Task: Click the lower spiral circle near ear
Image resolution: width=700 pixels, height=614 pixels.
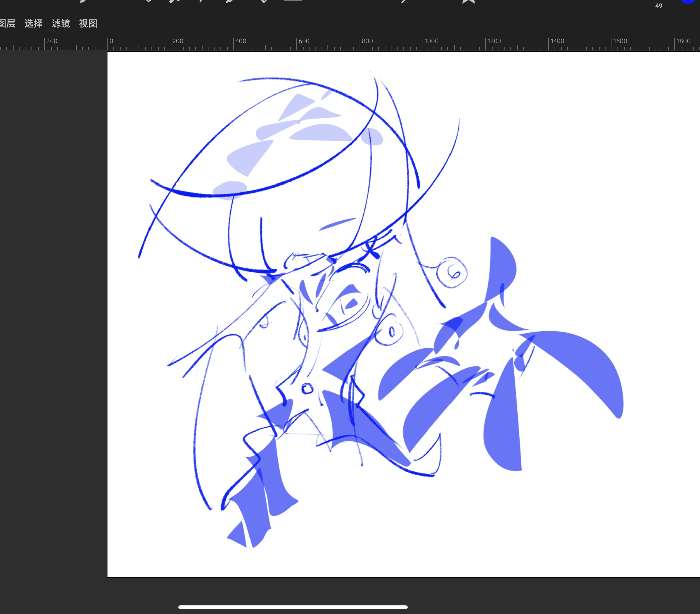Action: pos(389,329)
